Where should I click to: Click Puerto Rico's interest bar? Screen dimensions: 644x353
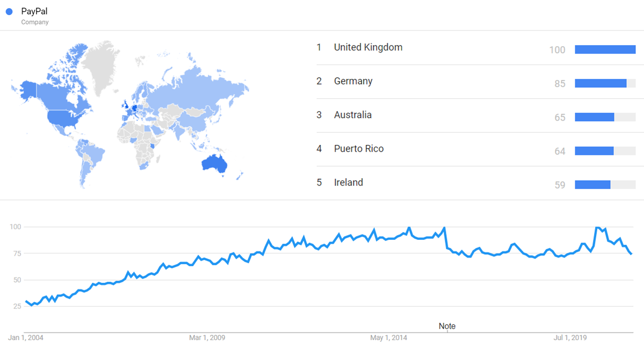594,151
